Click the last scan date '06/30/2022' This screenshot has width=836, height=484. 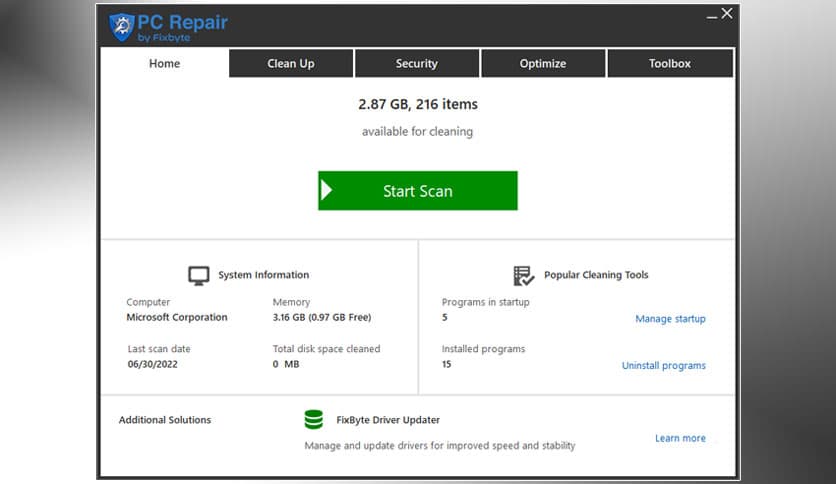coord(152,364)
